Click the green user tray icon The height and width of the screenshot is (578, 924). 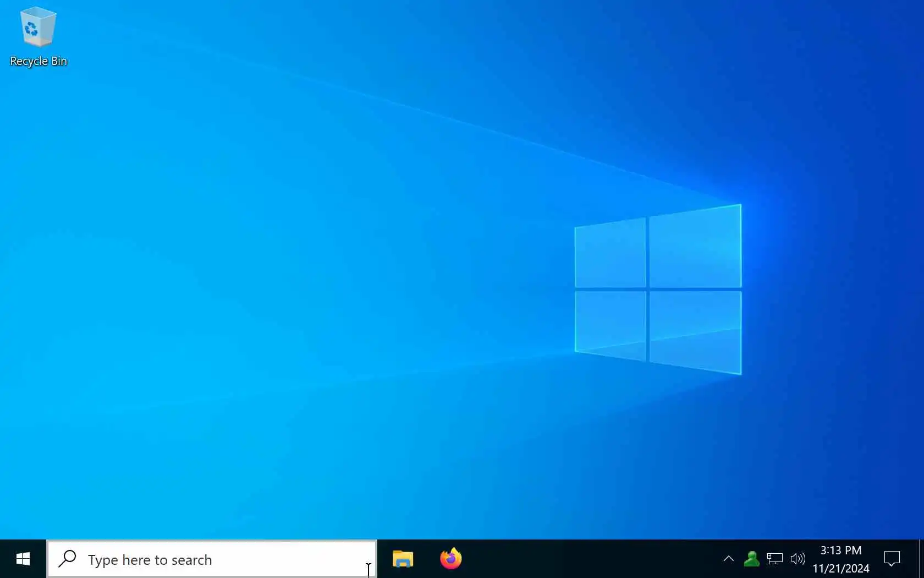pos(751,559)
